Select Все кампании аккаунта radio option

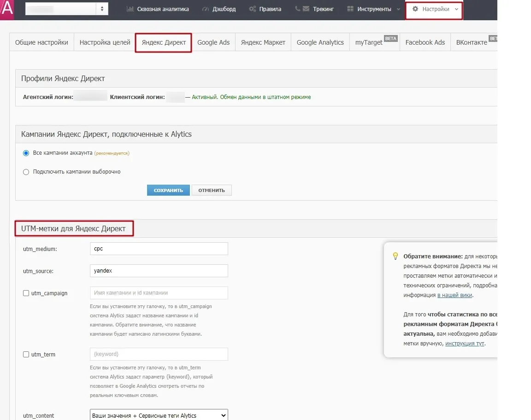[26, 153]
